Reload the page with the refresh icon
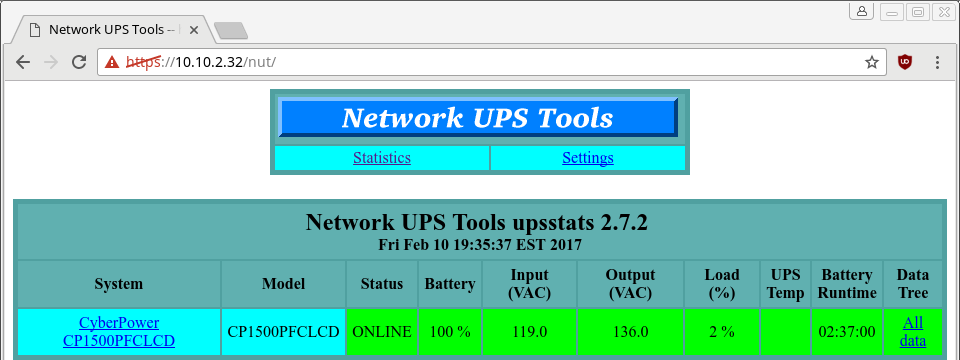The width and height of the screenshot is (960, 360). point(79,62)
